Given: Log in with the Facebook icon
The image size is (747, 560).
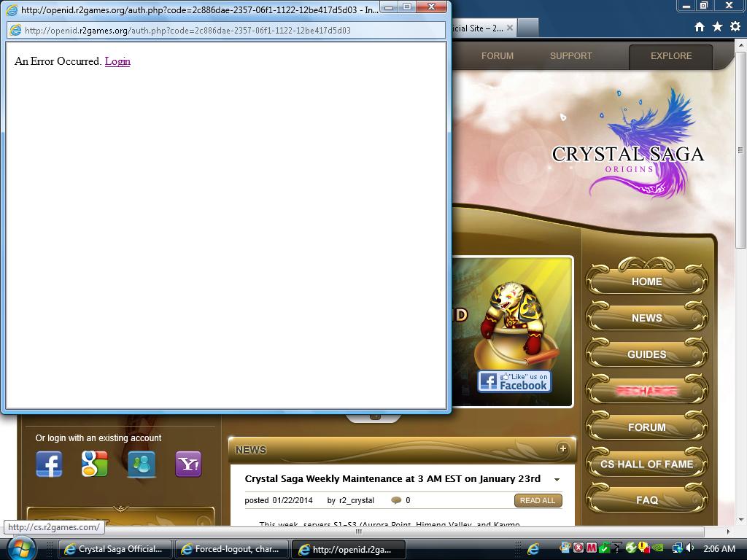Looking at the screenshot, I should point(49,464).
